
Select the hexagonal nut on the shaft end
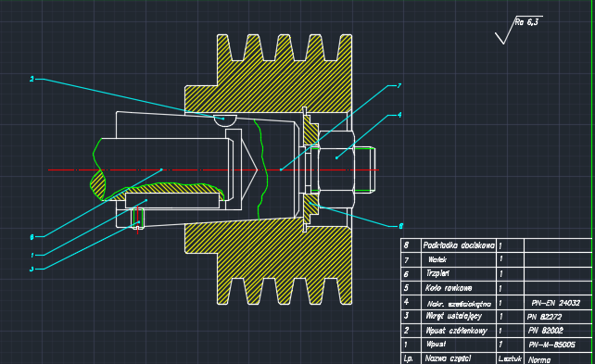coord(336,169)
